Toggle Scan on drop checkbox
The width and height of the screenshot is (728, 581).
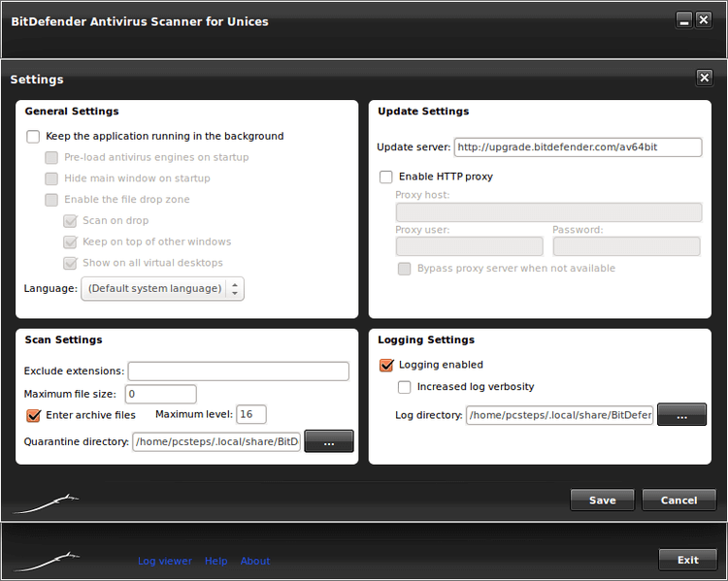(70, 221)
